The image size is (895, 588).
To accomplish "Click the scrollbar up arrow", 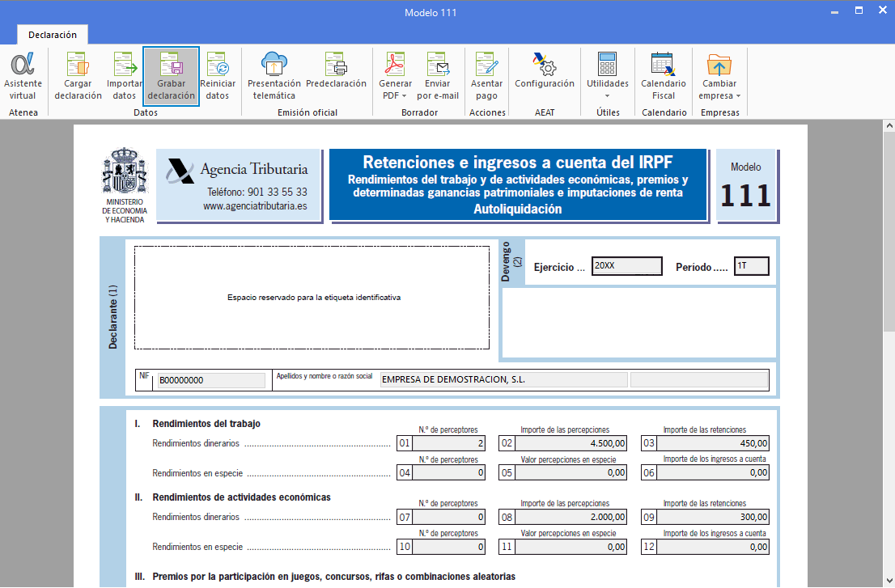I will [889, 125].
